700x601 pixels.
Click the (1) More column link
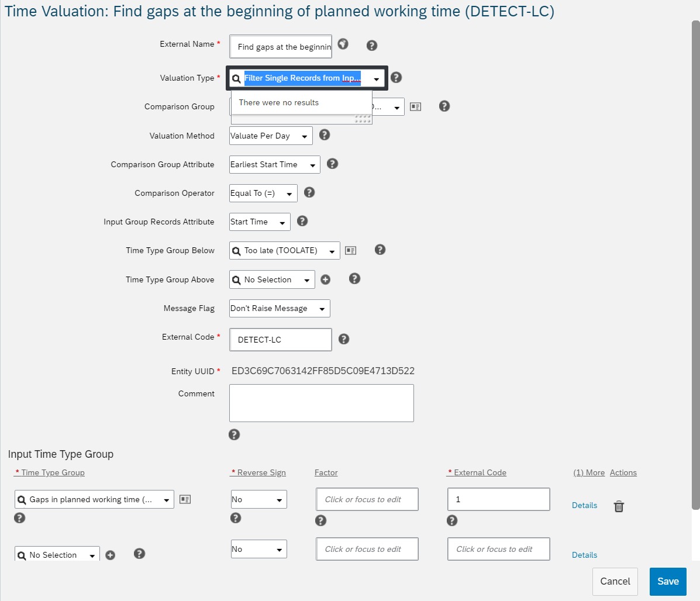point(589,472)
